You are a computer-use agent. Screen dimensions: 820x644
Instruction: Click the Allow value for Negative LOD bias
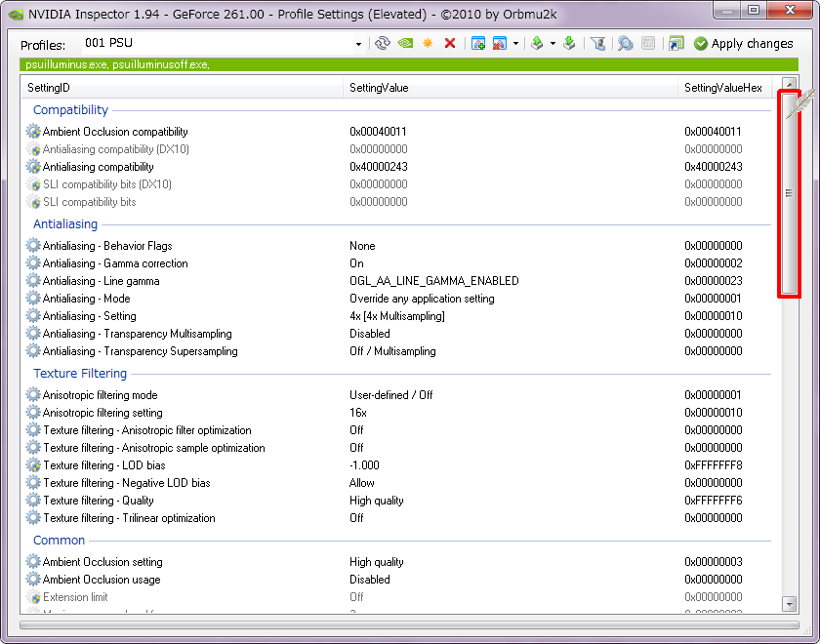pos(362,482)
